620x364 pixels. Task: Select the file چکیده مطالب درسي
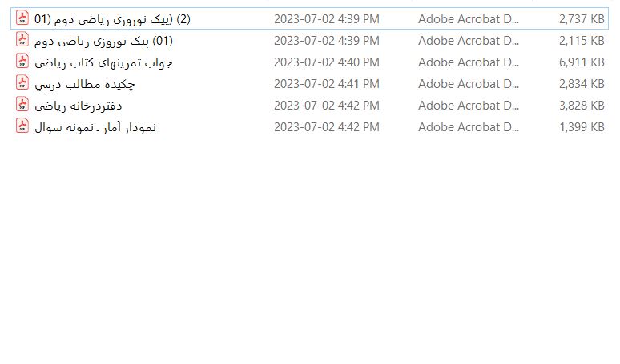point(85,84)
